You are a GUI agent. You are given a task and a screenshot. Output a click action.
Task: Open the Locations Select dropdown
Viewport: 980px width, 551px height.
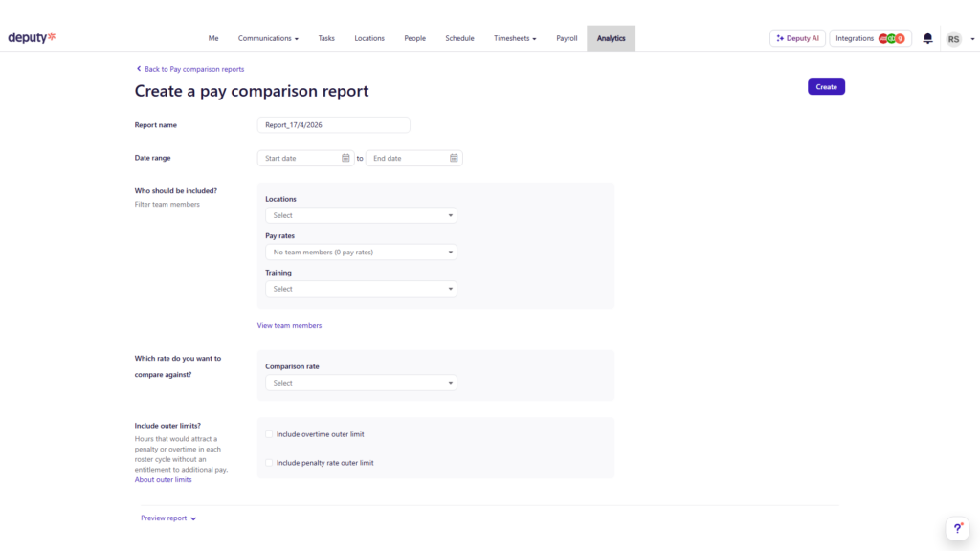pos(361,215)
